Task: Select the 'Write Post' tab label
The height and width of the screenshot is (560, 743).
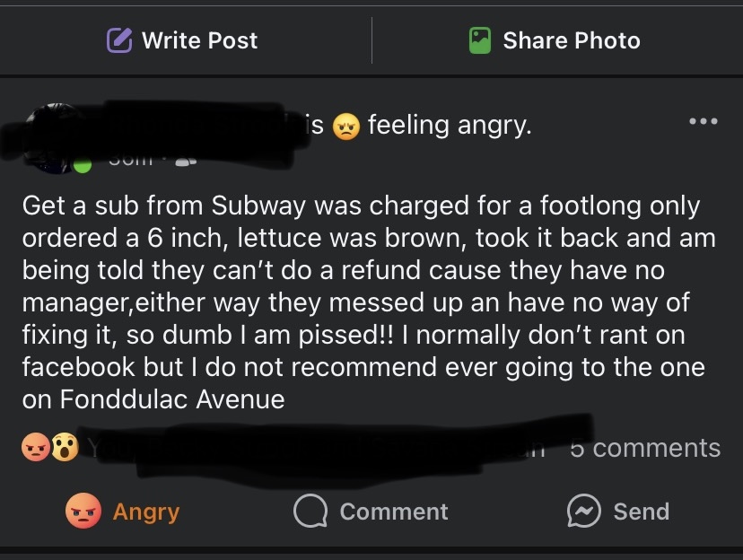Action: [199, 40]
